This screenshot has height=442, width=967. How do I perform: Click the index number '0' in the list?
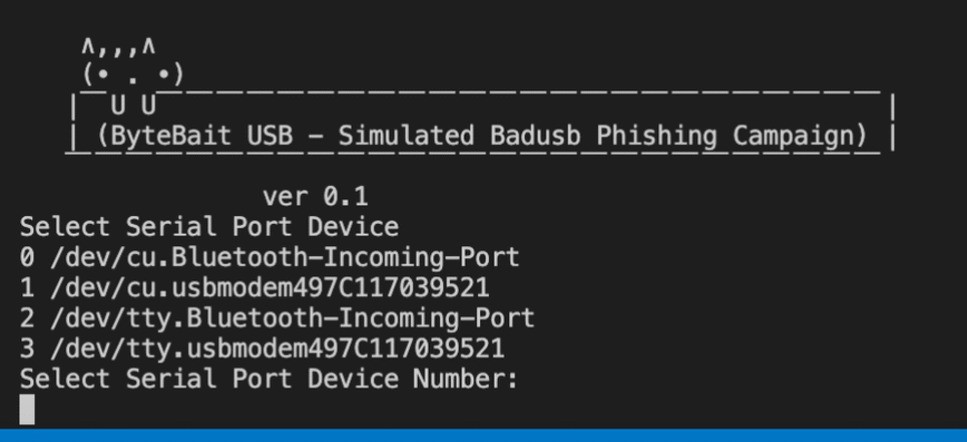27,258
